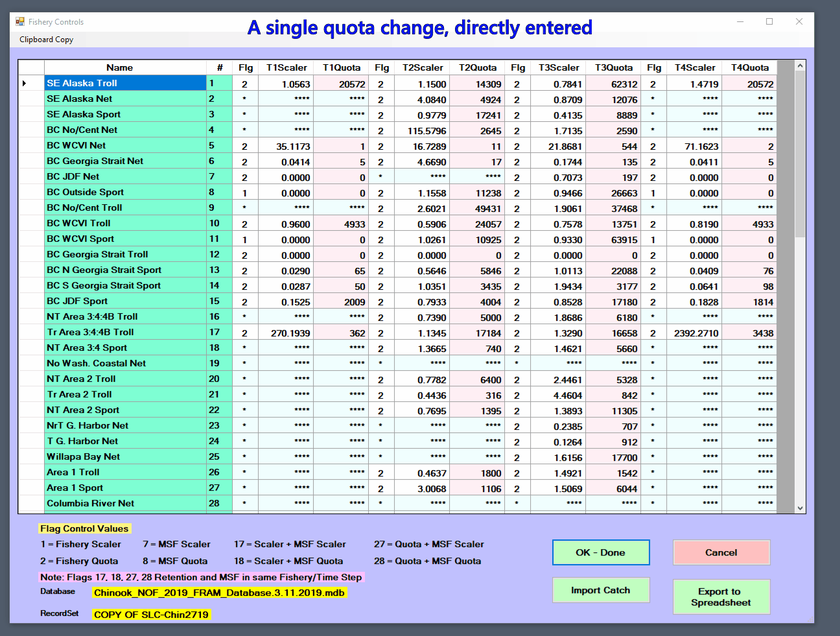Click T3Quota value 62312
This screenshot has height=636, width=840.
[613, 84]
